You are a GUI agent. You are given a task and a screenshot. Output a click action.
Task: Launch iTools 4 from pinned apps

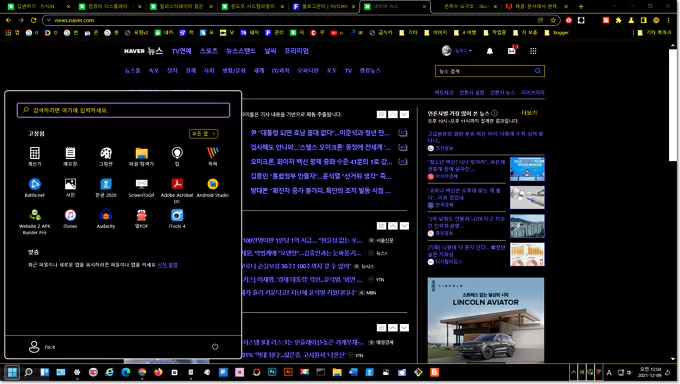click(x=177, y=219)
